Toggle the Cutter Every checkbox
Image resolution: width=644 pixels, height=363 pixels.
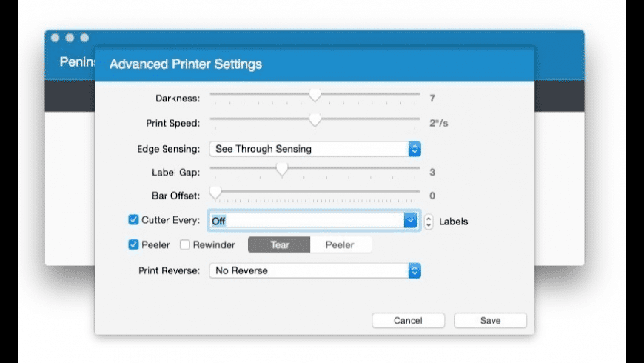(x=134, y=220)
